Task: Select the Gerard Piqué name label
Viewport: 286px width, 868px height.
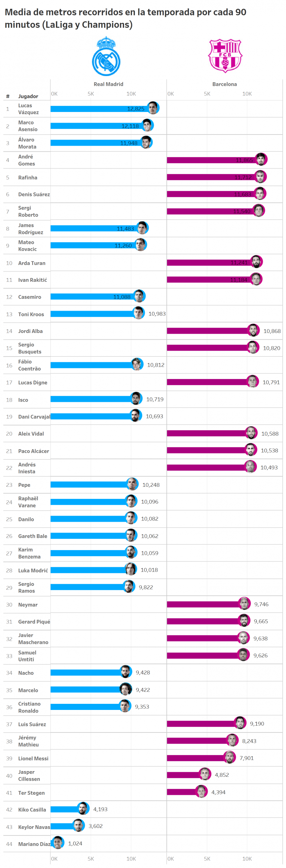Action: 34,622
